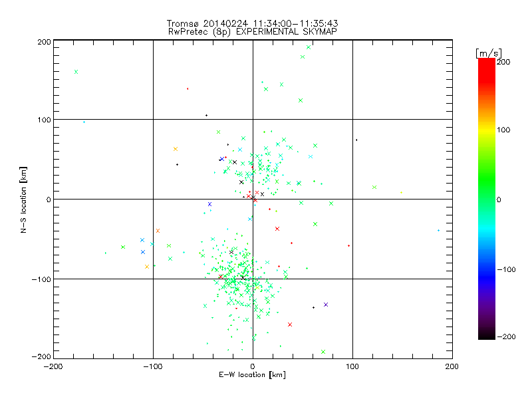Image resolution: width=532 pixels, height=399 pixels.
Task: Click the 'E-W location [km]' axis label
Action: click(252, 374)
